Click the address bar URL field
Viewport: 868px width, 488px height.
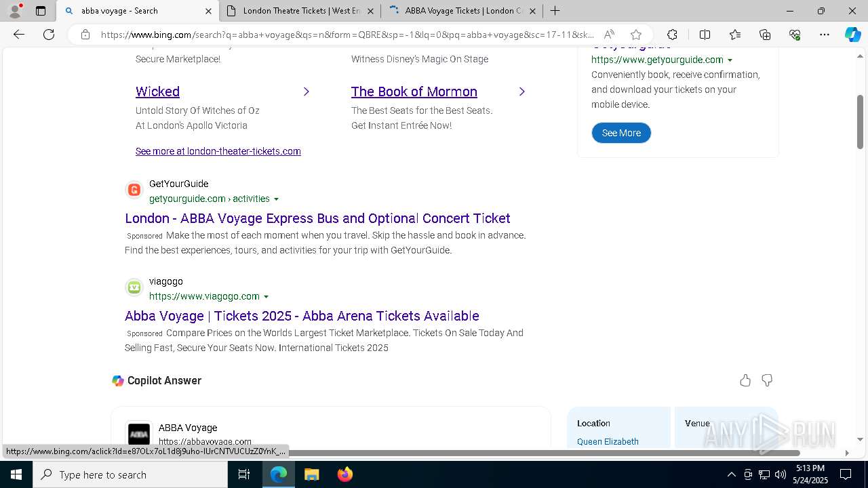point(347,35)
